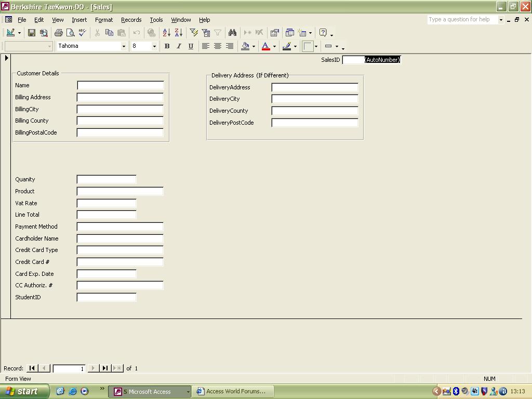Open the Edit menu

tap(39, 20)
